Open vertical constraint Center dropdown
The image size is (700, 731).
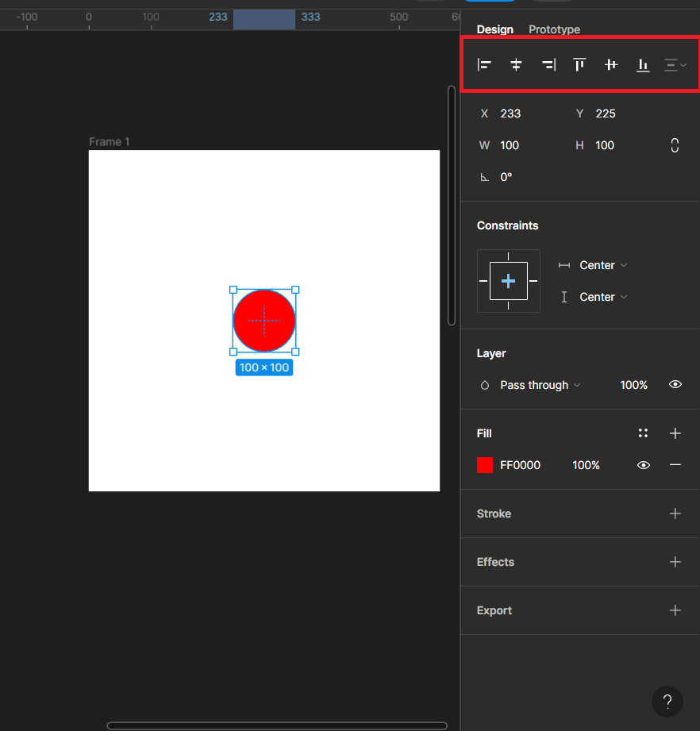tap(603, 297)
